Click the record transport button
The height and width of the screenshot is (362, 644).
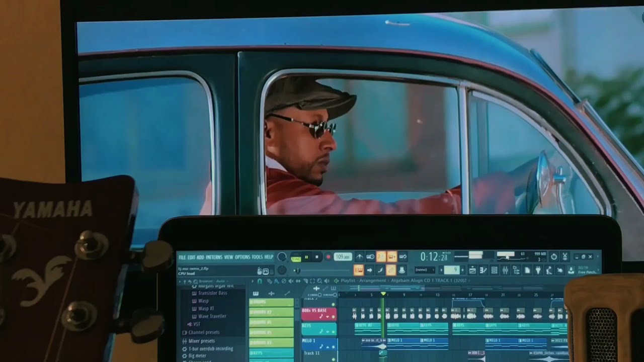328,257
